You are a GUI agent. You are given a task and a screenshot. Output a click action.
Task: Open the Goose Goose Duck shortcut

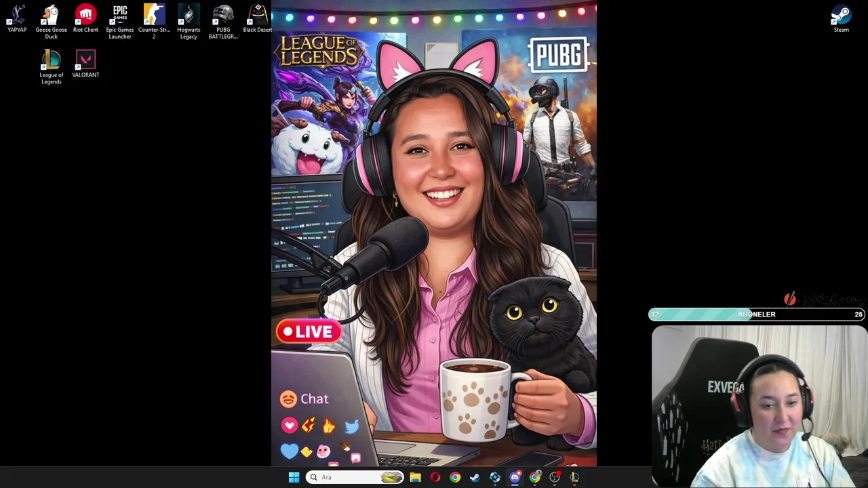[52, 22]
